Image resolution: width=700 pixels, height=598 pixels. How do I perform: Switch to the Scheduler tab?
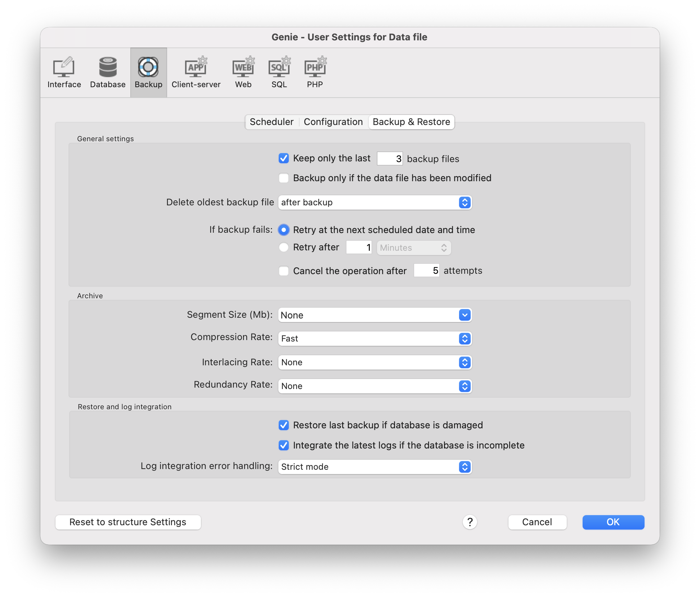[x=272, y=122]
